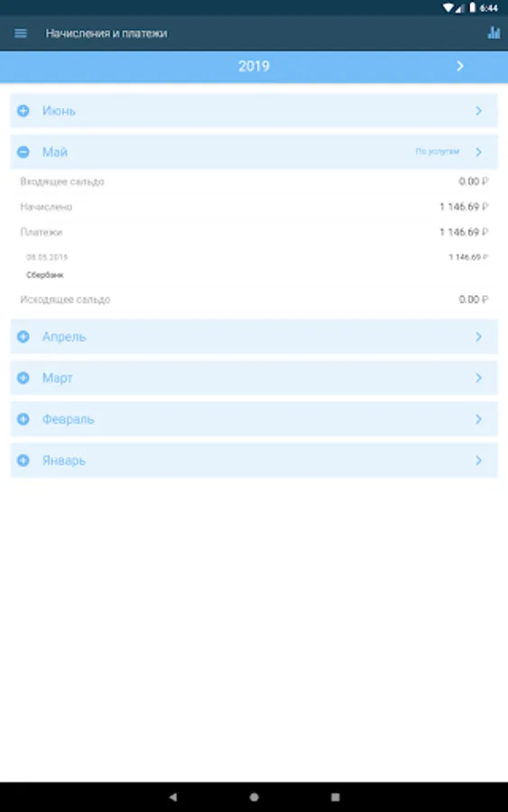Go to next year arrow beside 2019

pos(460,66)
